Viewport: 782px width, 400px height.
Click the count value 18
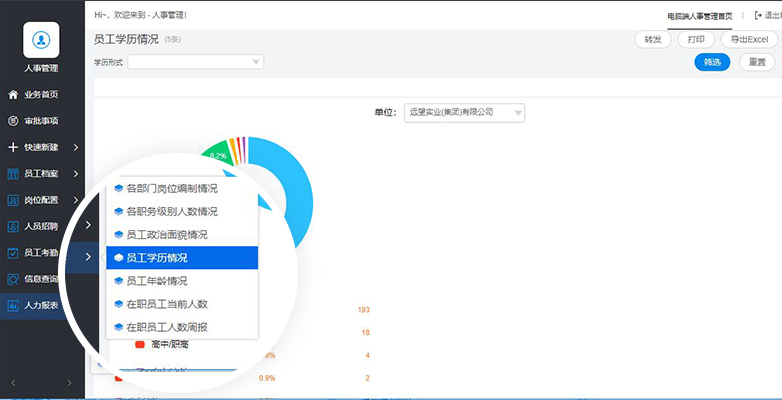coord(366,333)
